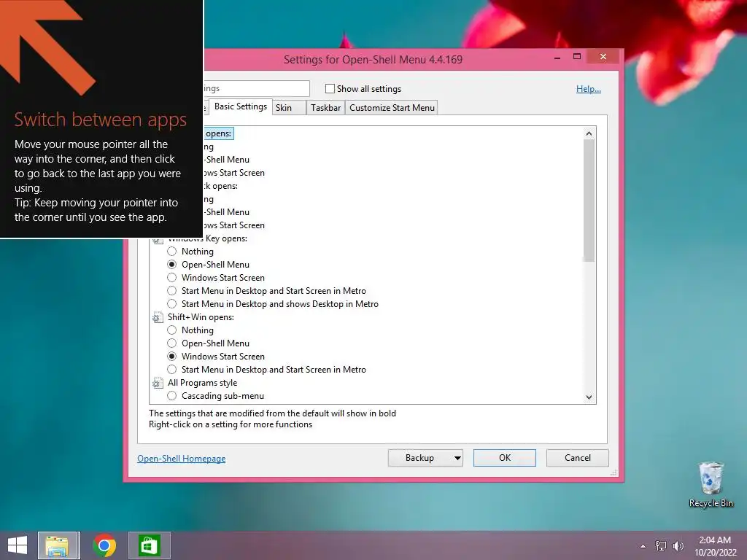
Task: Click the settings list scrollbar thumb
Action: click(589, 200)
